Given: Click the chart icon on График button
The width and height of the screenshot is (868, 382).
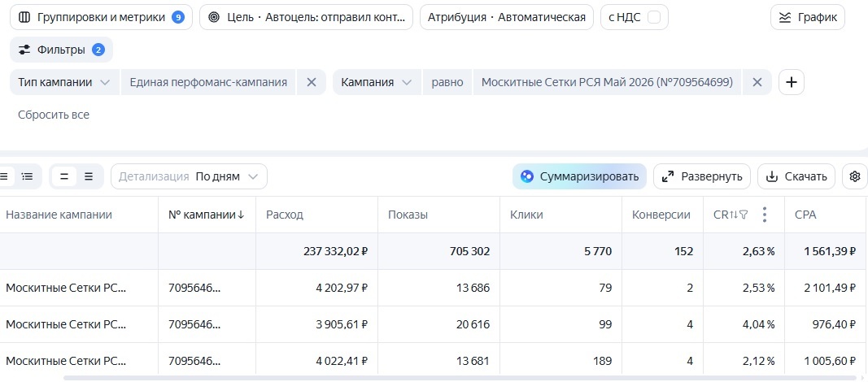Looking at the screenshot, I should pyautogui.click(x=785, y=18).
